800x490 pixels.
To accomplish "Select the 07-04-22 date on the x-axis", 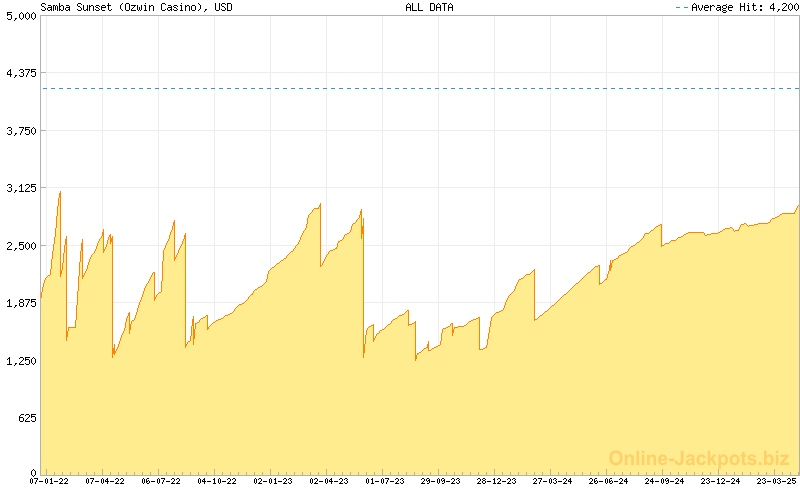I will (105, 481).
